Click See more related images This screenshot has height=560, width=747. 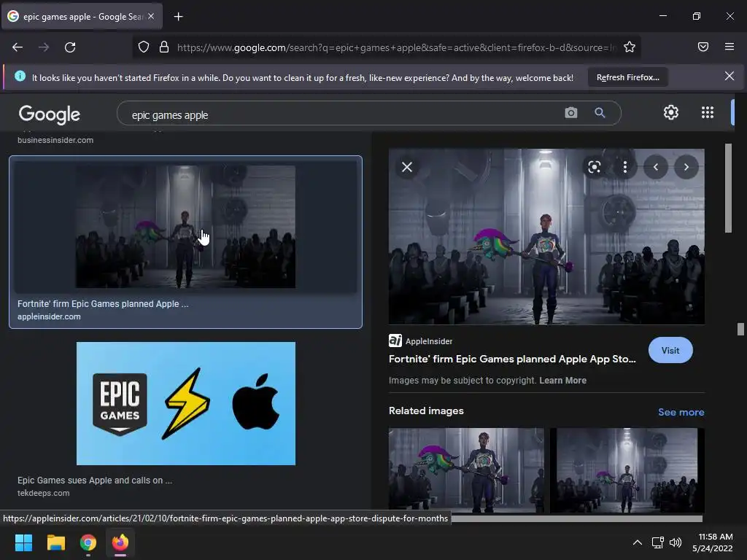point(681,413)
